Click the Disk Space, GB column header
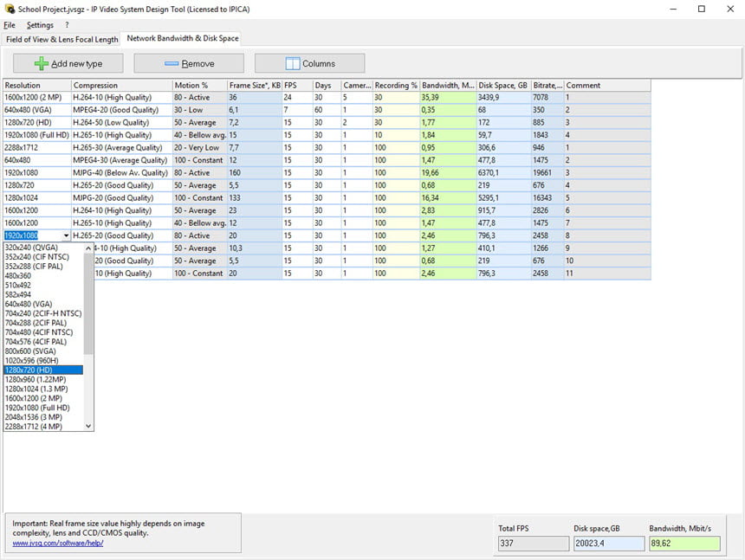745x560 pixels. [503, 86]
